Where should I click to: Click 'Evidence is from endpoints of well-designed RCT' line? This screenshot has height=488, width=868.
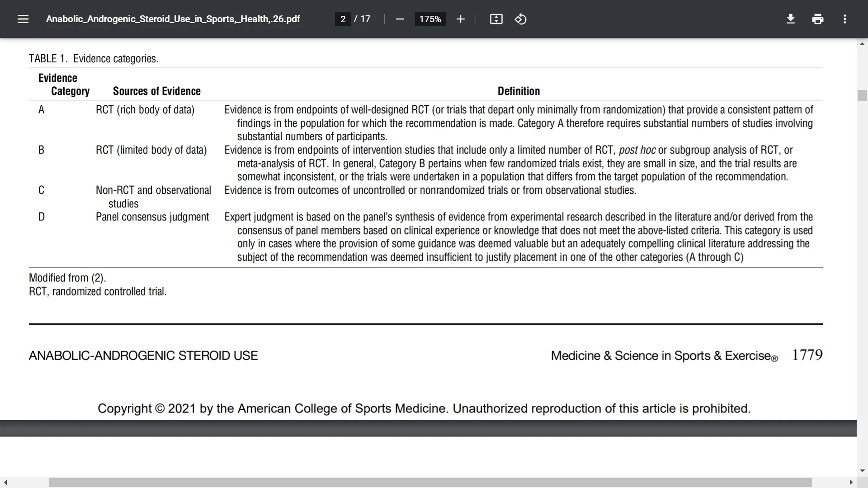(x=519, y=110)
